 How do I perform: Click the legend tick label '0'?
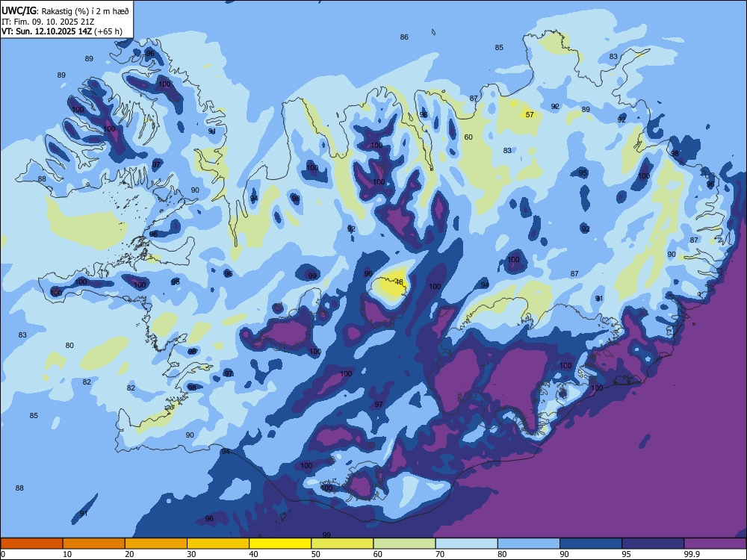[3, 554]
